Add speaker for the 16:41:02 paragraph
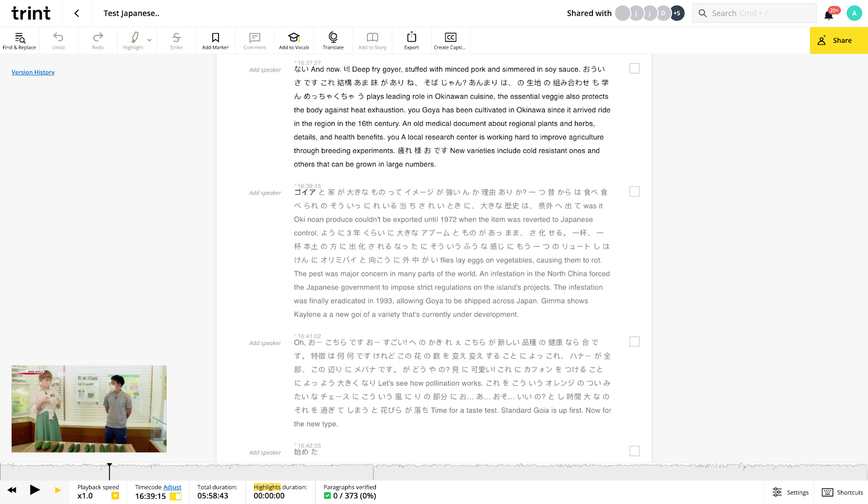 point(265,343)
